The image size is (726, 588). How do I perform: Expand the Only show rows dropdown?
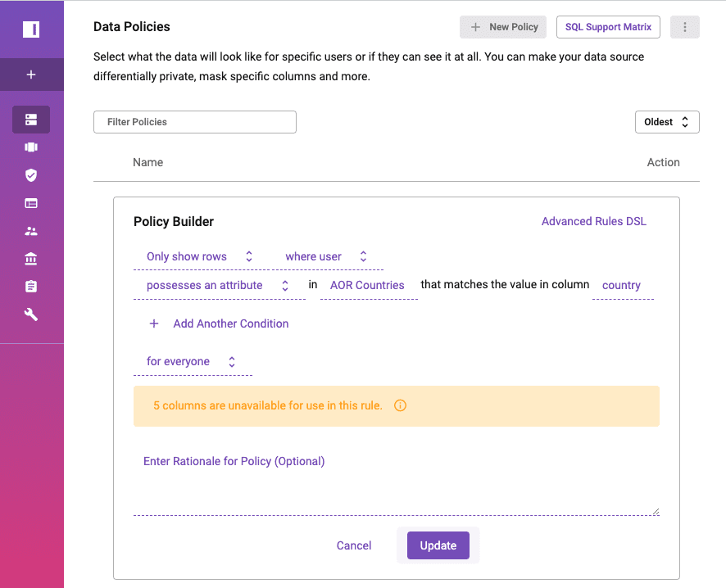point(200,257)
